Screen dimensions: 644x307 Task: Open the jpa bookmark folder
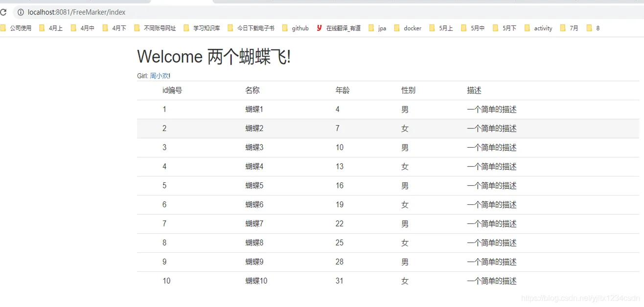tap(377, 28)
